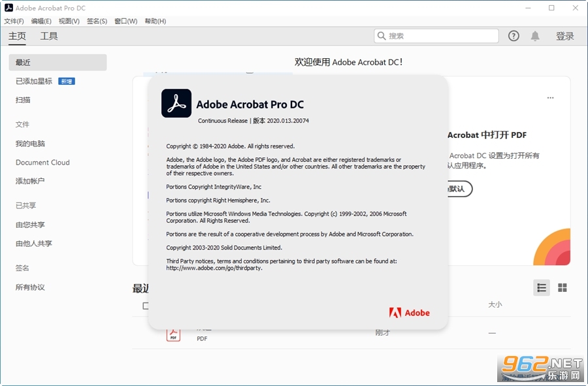Open the 视图(V) menu

(x=69, y=22)
